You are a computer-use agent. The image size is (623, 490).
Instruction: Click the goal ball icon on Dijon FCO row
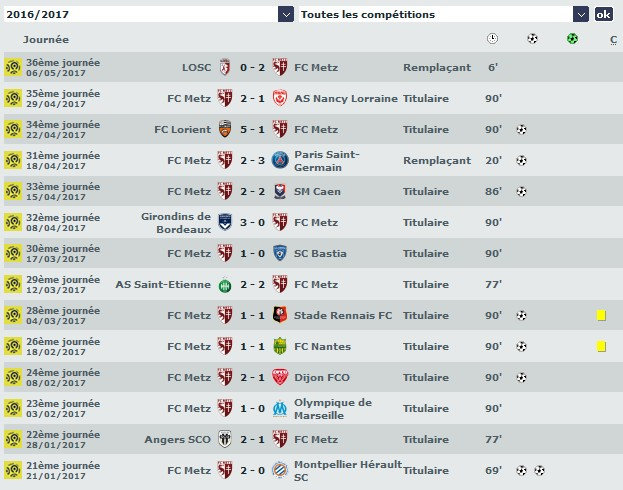tap(521, 378)
